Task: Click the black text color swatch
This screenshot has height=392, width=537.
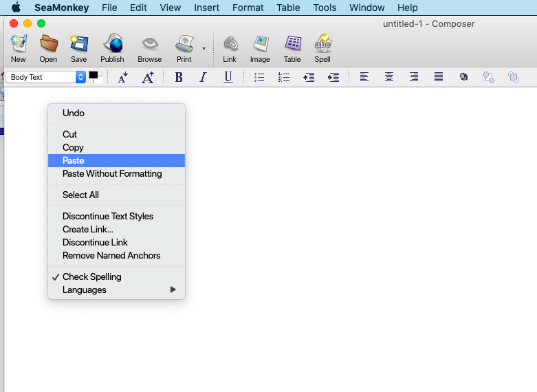Action: [x=93, y=75]
